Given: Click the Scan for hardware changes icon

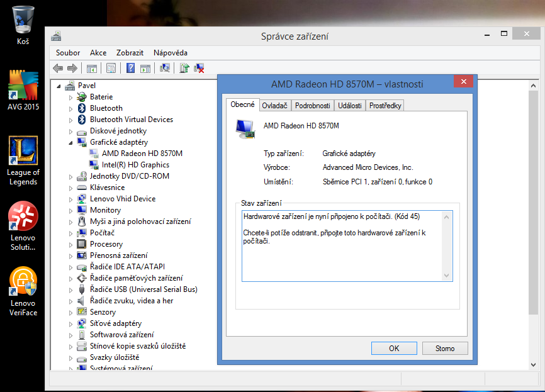Looking at the screenshot, I should (x=165, y=68).
